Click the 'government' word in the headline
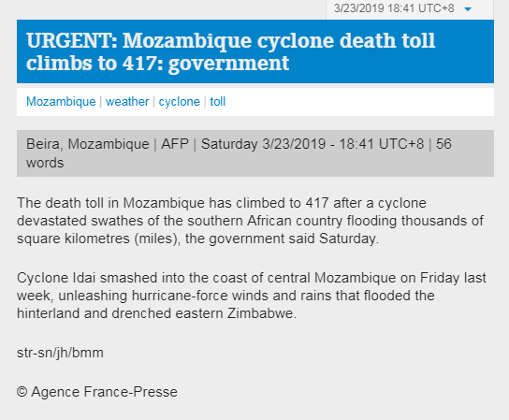 228,64
